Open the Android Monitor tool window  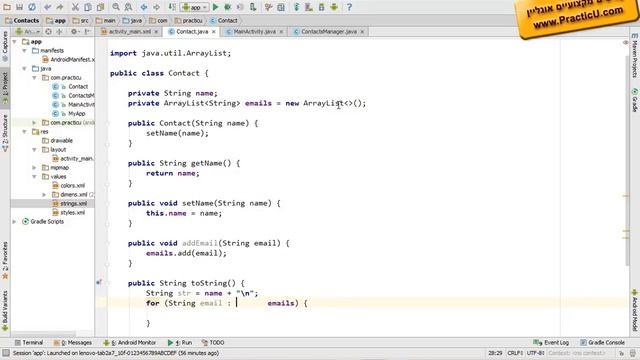click(129, 342)
